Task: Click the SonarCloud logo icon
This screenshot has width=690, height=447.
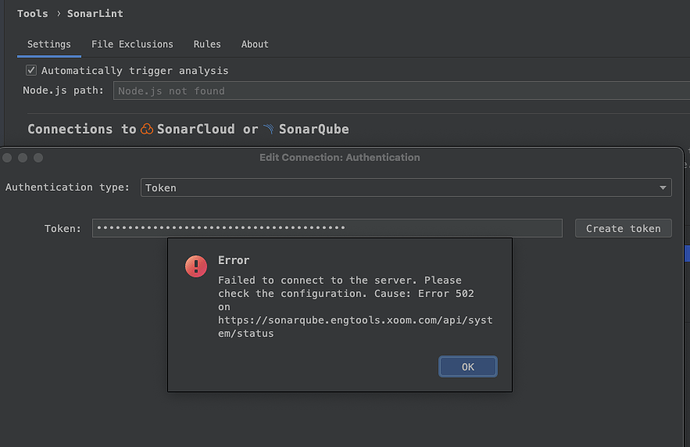Action: coord(148,129)
